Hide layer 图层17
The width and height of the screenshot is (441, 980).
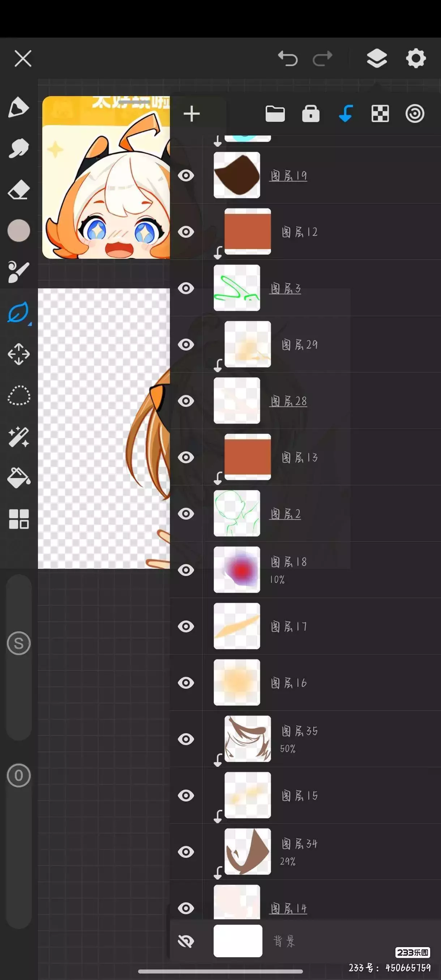click(186, 626)
